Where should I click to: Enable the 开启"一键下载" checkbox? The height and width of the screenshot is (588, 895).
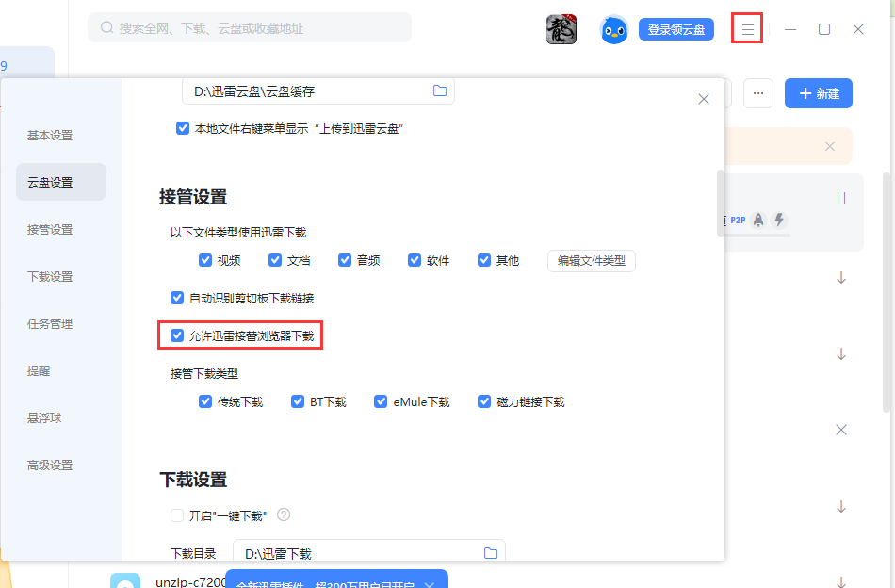(177, 515)
